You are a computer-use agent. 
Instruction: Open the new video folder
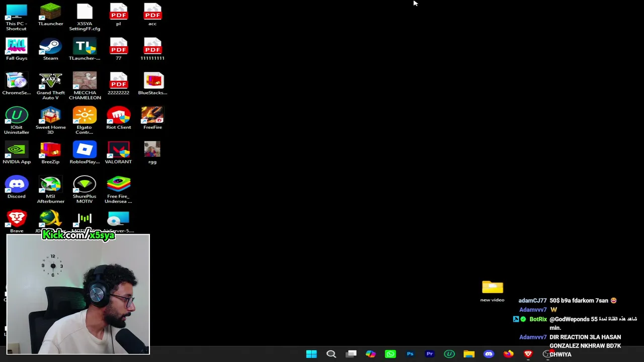coord(492,292)
